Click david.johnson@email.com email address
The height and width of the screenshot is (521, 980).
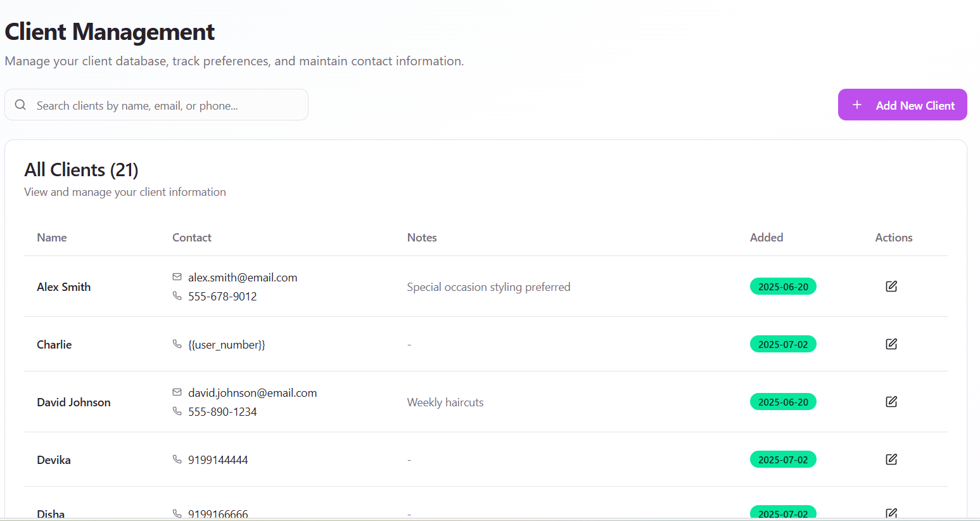[x=252, y=393]
